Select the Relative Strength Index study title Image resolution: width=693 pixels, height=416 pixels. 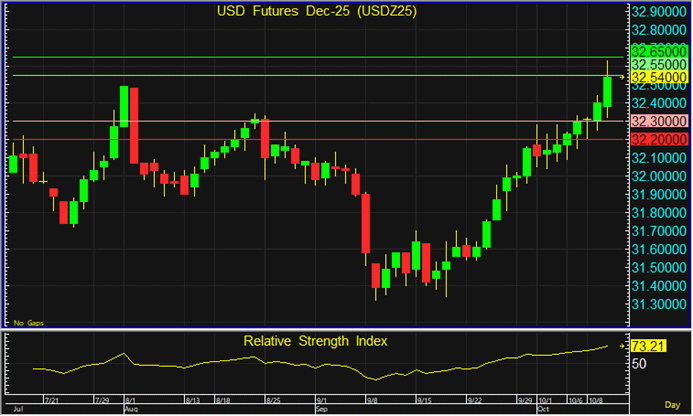pos(315,341)
